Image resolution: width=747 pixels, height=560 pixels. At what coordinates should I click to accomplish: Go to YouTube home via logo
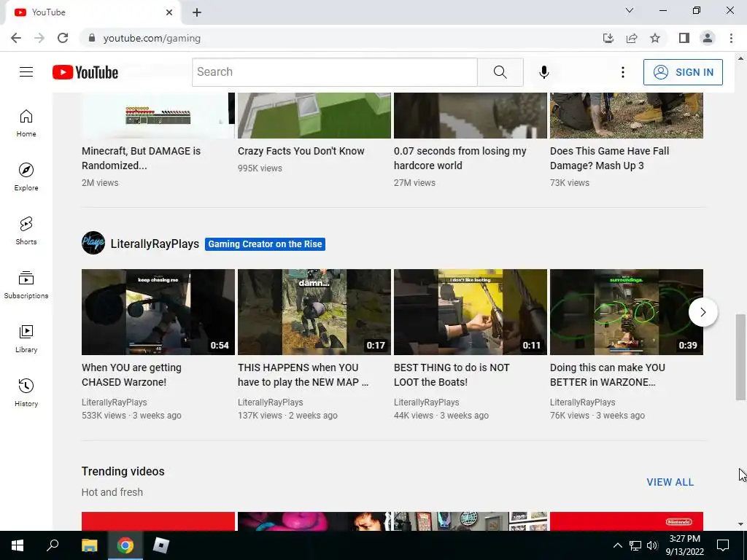coord(85,72)
